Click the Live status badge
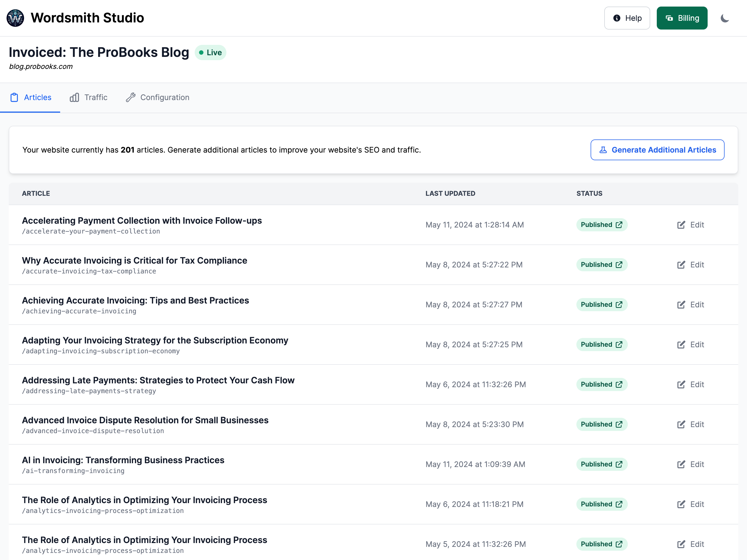The image size is (747, 560). tap(210, 53)
